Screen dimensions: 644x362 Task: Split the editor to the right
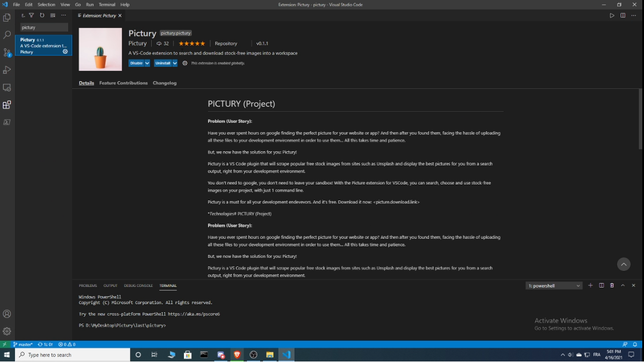[623, 15]
